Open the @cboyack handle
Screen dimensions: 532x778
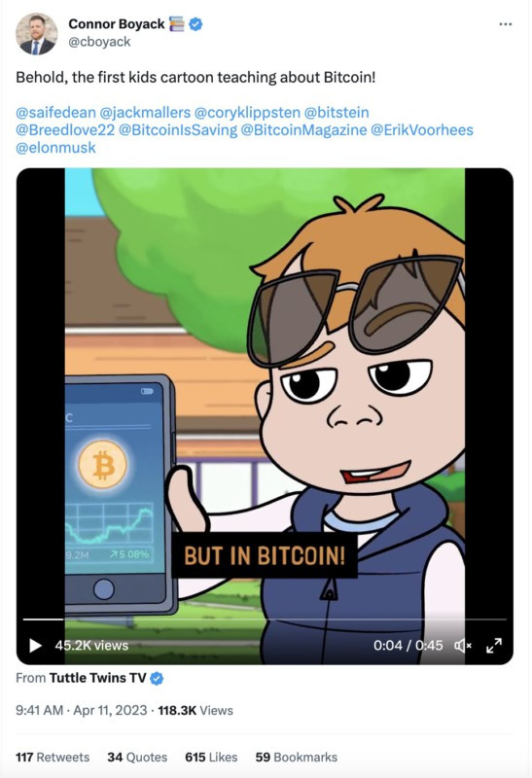coord(99,42)
